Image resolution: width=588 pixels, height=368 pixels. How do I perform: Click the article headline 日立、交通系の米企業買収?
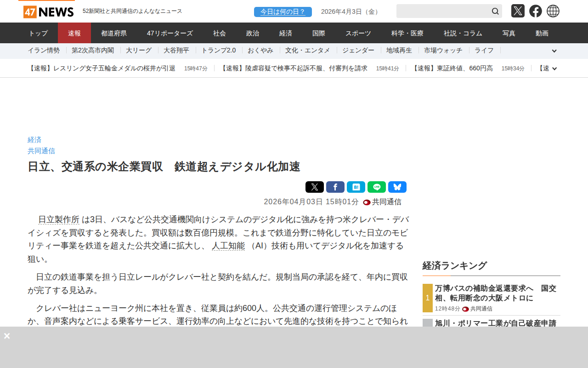(164, 167)
